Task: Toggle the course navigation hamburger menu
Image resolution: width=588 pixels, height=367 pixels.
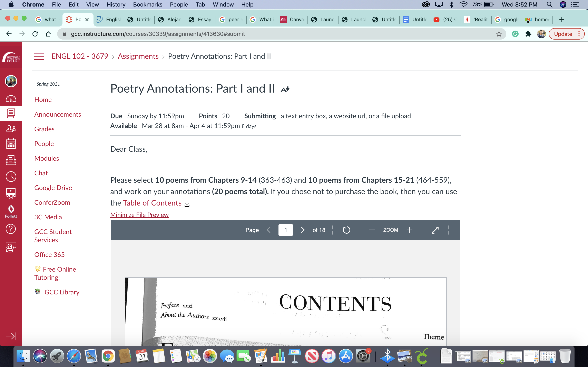Action: [x=39, y=56]
